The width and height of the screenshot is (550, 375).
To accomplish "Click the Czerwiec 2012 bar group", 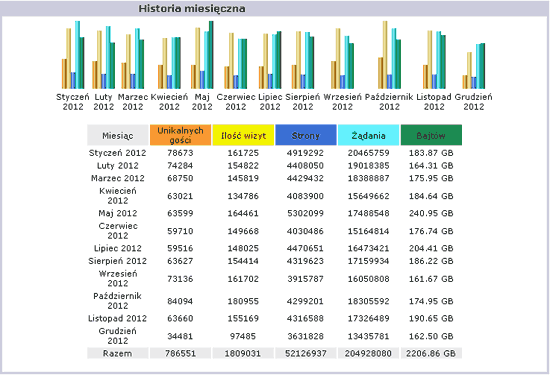I will (236, 61).
